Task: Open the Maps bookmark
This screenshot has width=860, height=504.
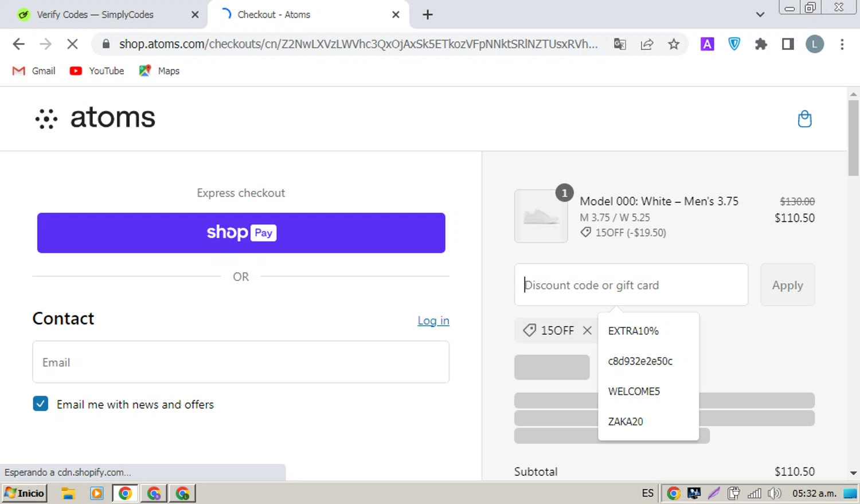Action: [159, 71]
